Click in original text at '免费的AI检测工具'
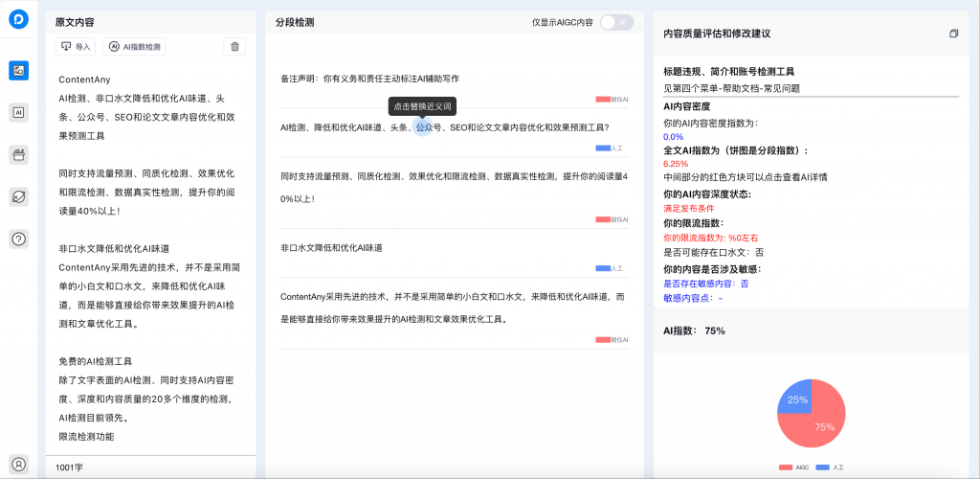Viewport: 980px width, 479px height. click(x=95, y=361)
